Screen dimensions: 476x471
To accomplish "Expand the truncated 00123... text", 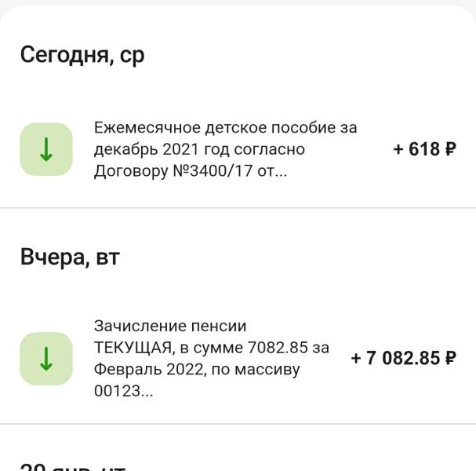I will click(124, 391).
